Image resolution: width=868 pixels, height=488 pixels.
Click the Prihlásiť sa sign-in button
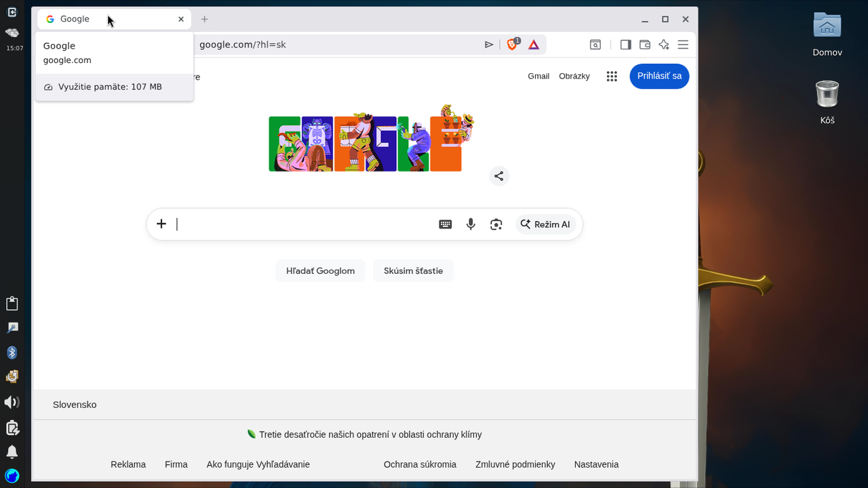point(659,76)
